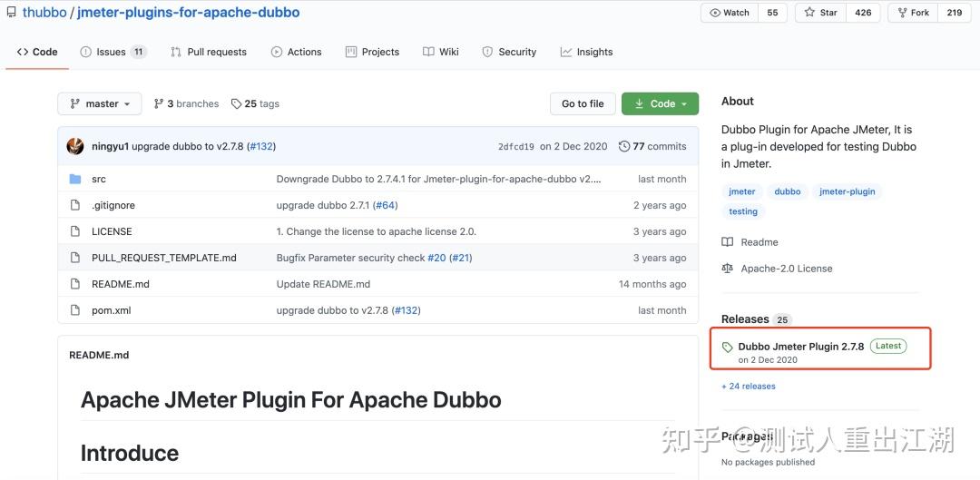Open Update README.md commit message
This screenshot has width=980, height=480.
click(323, 284)
